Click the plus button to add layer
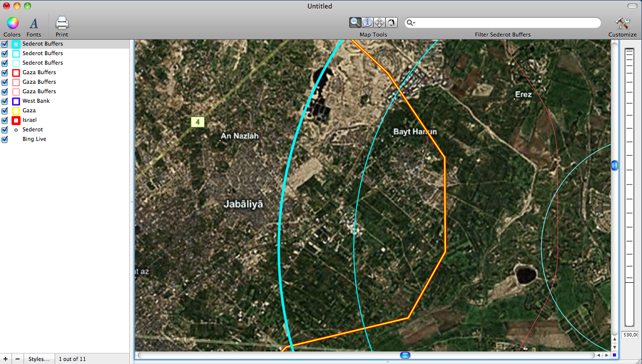 (7, 359)
